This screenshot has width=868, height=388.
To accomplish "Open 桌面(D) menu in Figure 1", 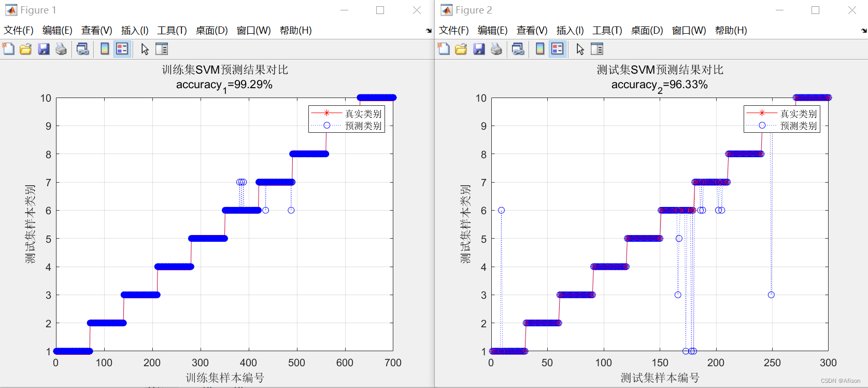I will [x=212, y=30].
